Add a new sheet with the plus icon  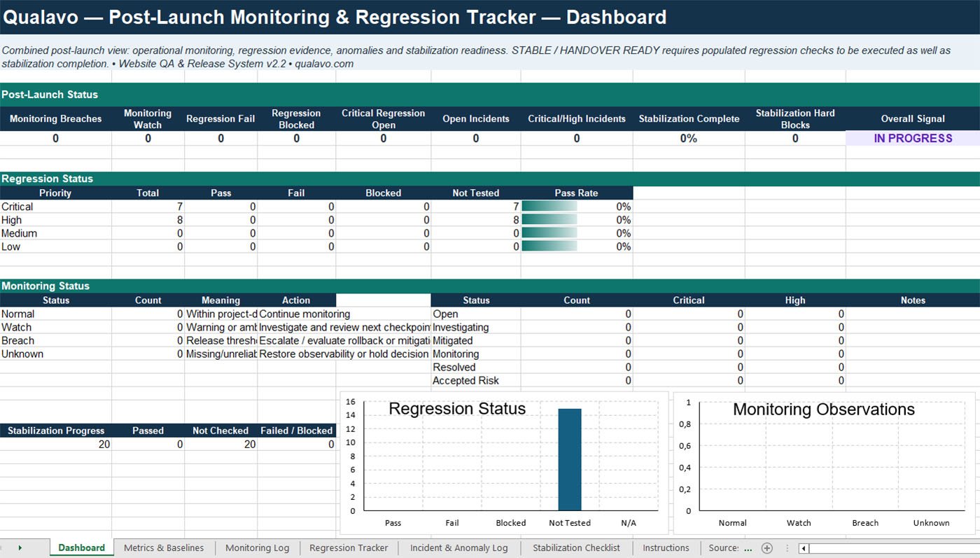pos(766,548)
